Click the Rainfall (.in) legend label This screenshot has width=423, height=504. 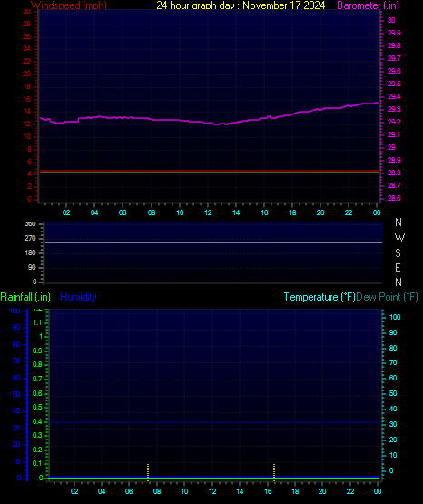25,297
